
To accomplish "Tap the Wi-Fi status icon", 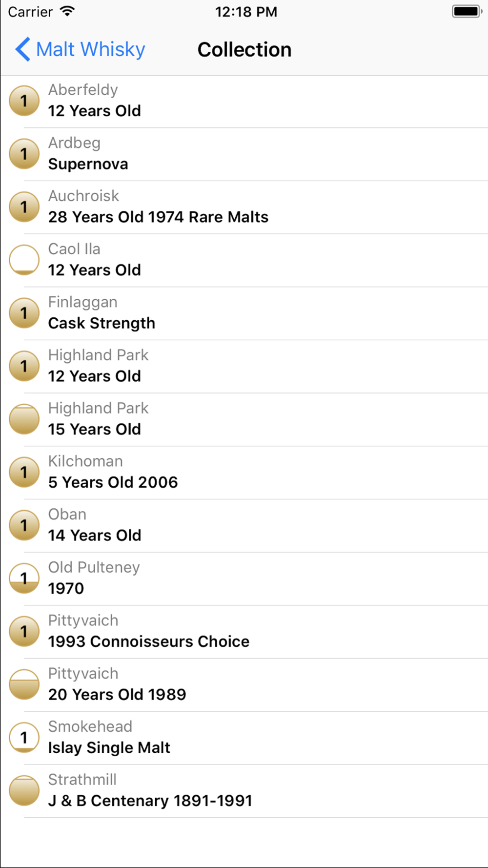I will click(67, 11).
